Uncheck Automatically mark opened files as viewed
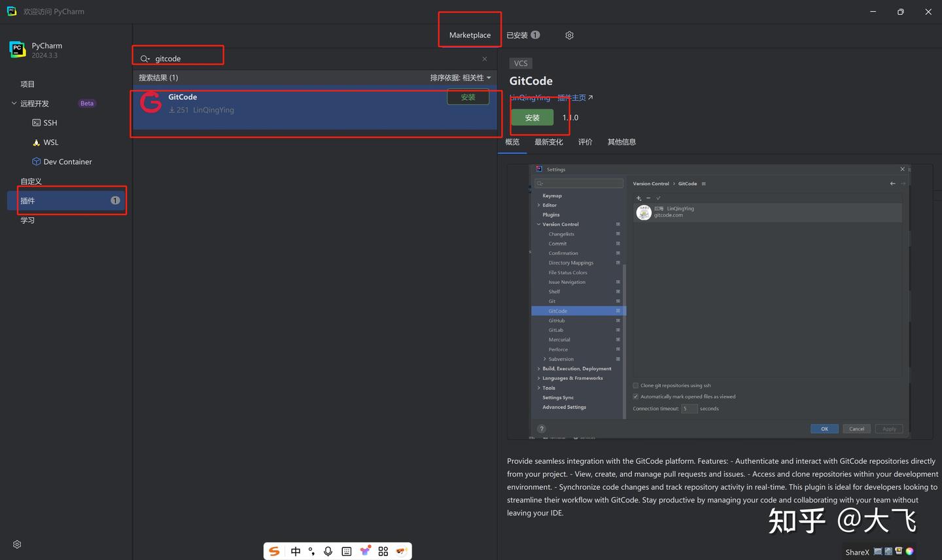Viewport: 942px width, 560px height. [635, 396]
